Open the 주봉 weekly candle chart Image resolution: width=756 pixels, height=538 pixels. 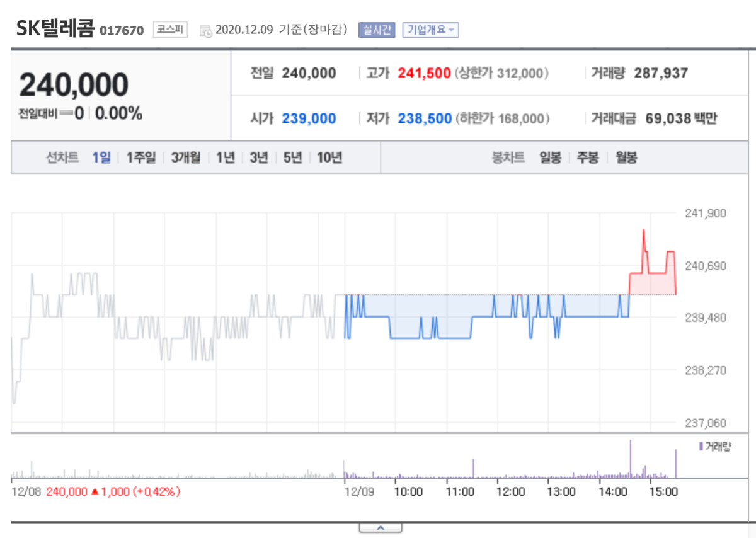[x=588, y=157]
